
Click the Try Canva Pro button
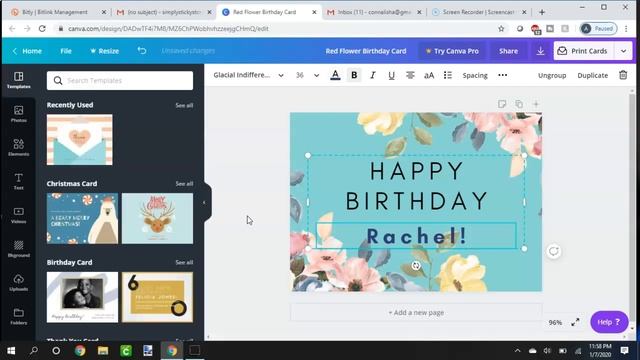click(x=452, y=51)
